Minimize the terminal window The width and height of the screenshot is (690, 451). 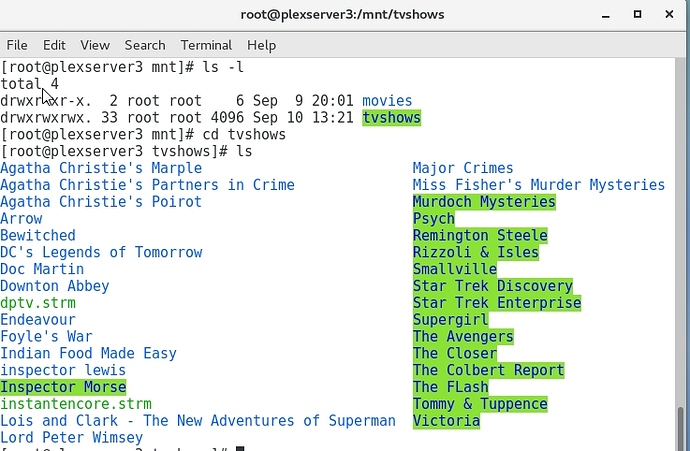[606, 15]
